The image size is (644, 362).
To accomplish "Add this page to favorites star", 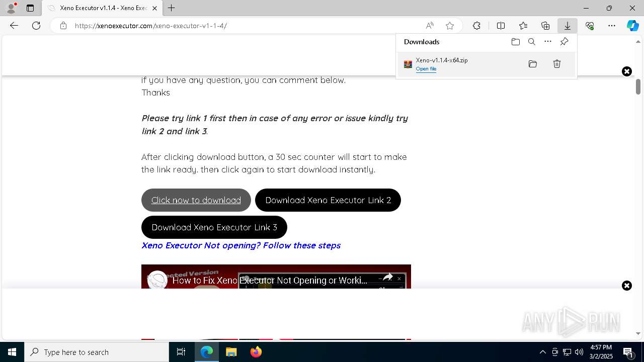I will click(450, 26).
